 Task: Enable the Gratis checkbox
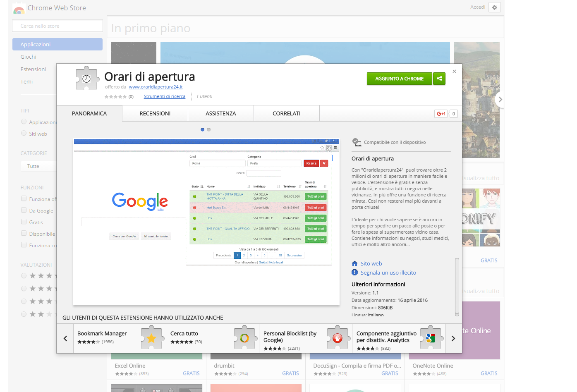[x=24, y=222]
